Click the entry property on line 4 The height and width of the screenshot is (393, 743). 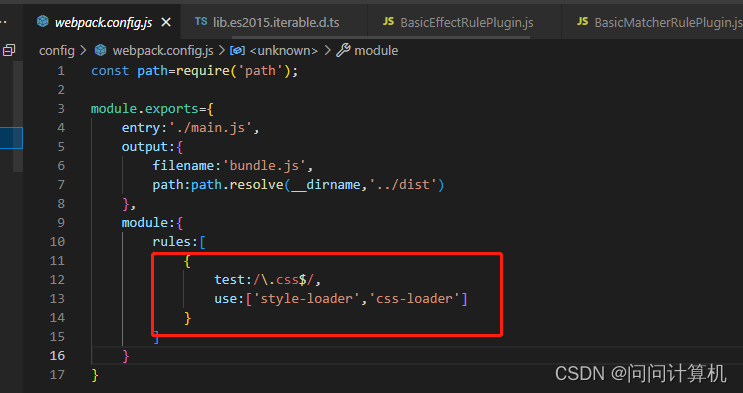141,128
